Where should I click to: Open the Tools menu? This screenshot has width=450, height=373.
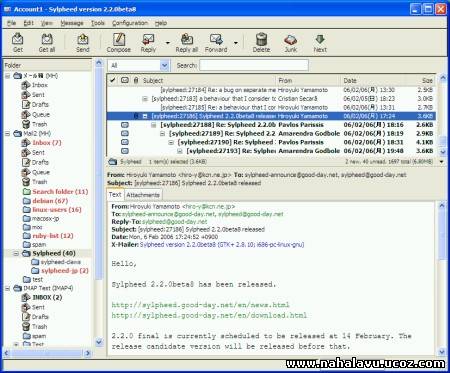pos(98,23)
